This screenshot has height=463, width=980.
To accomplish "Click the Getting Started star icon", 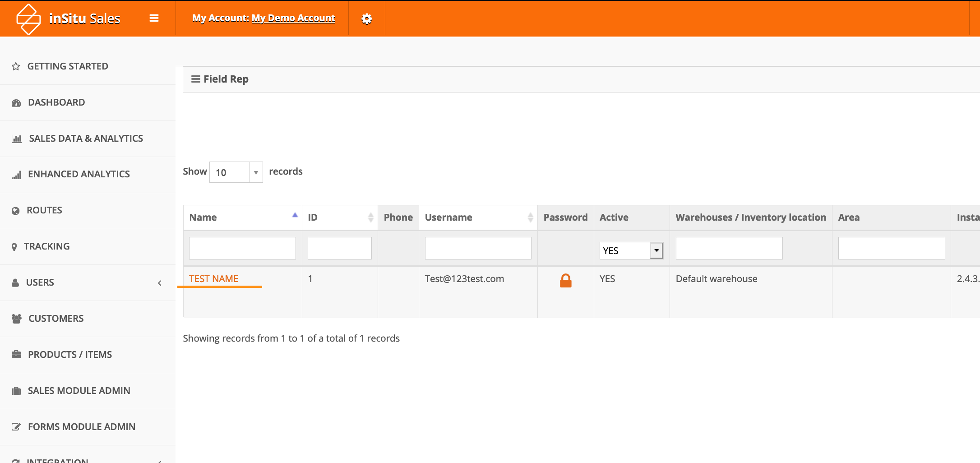I will pos(16,66).
